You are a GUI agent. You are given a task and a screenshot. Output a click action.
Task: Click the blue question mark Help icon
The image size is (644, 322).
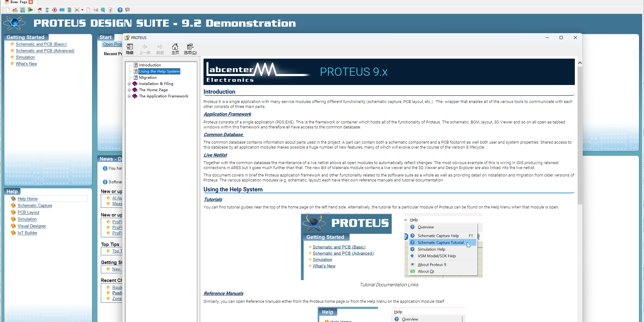click(x=120, y=10)
